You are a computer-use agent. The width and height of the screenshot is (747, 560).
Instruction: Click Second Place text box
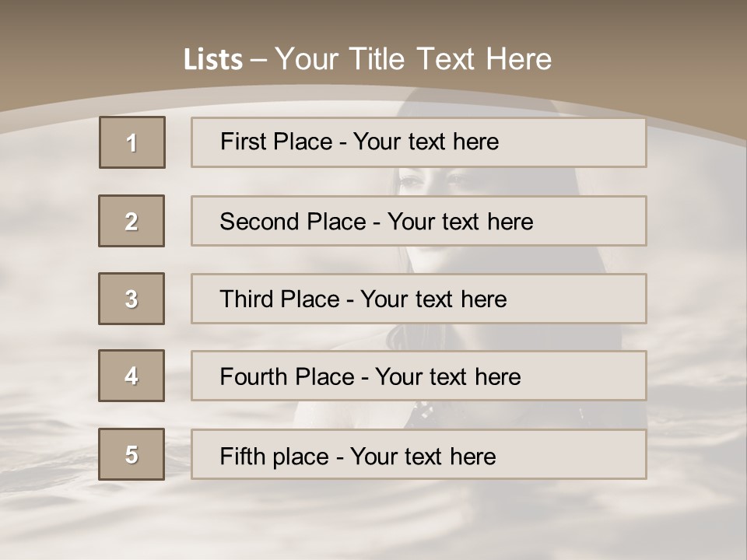click(x=419, y=221)
